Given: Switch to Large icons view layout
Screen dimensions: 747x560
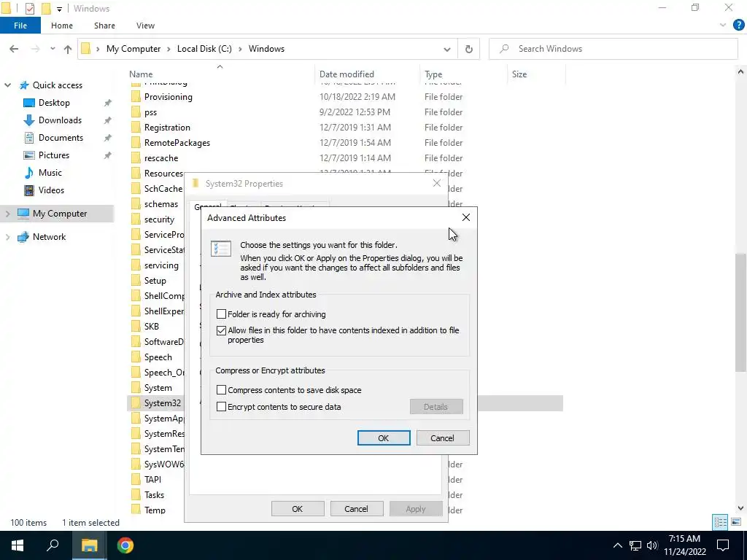Looking at the screenshot, I should coord(735,522).
